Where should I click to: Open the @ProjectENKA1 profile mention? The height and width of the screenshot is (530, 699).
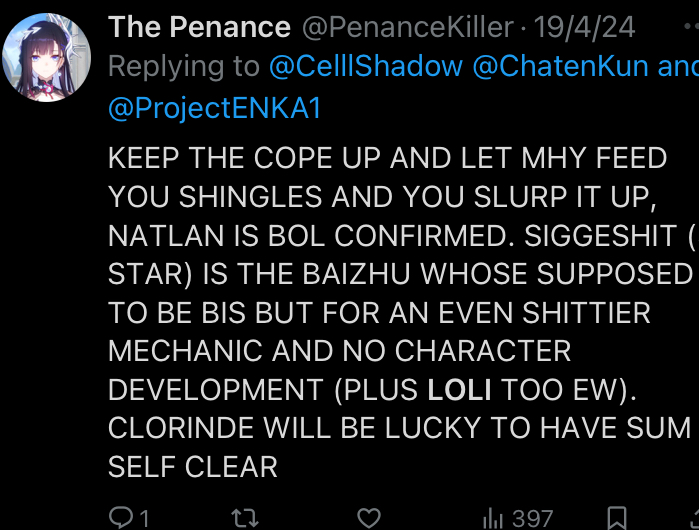click(215, 107)
